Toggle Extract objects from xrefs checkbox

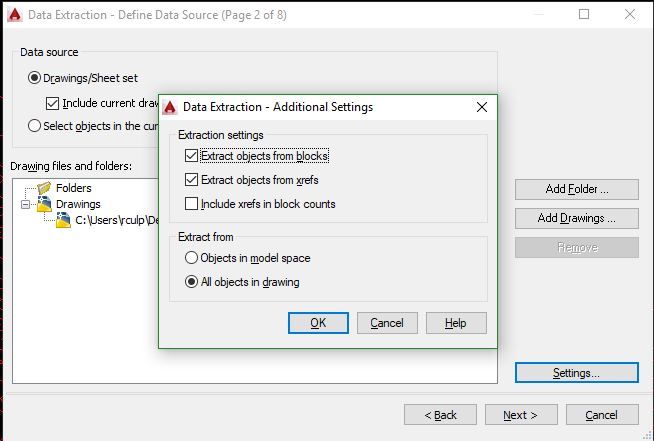(x=191, y=180)
